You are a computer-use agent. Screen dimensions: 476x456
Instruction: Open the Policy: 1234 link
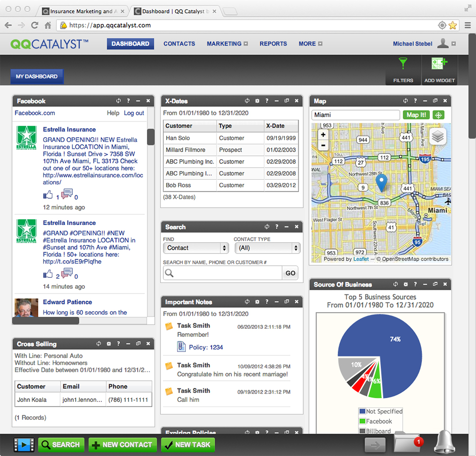206,347
